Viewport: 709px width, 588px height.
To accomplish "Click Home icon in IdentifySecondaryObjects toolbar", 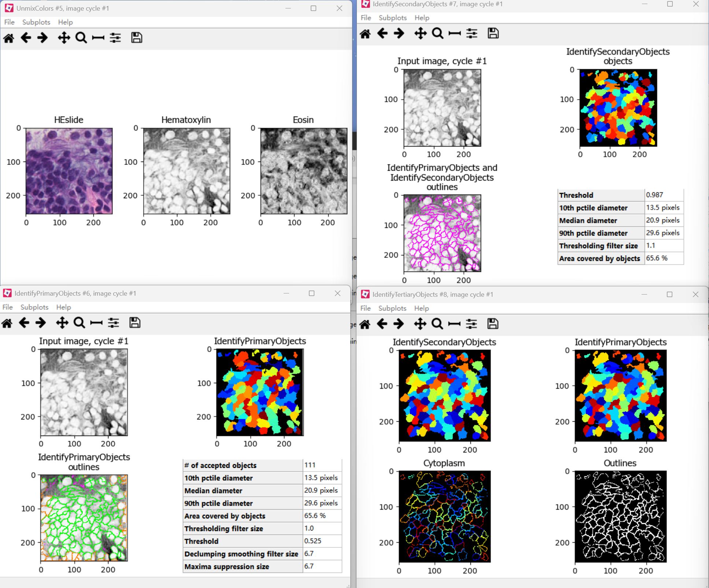I will [365, 34].
